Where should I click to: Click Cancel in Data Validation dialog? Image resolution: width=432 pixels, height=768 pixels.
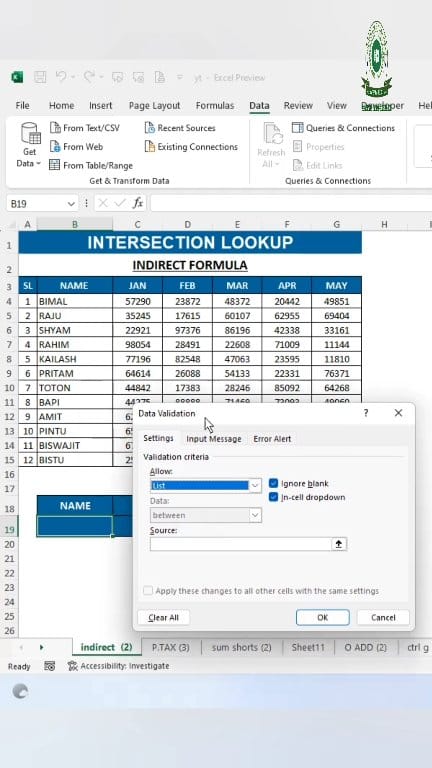click(x=383, y=617)
